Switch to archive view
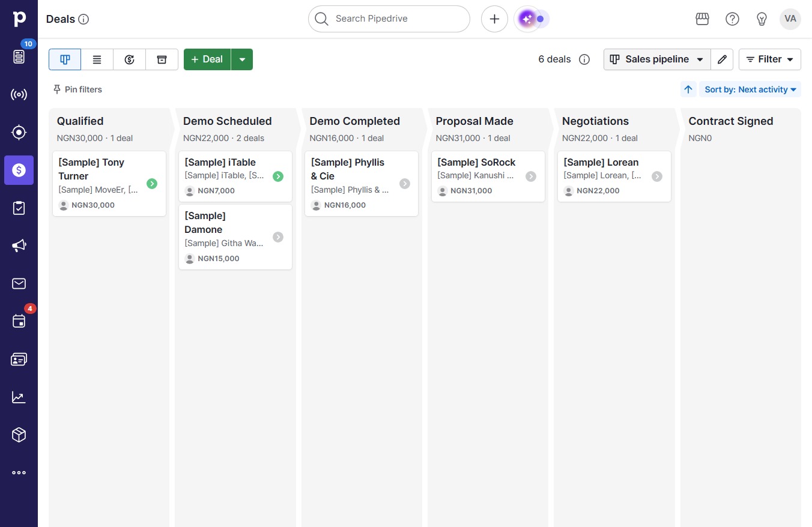 pos(162,59)
